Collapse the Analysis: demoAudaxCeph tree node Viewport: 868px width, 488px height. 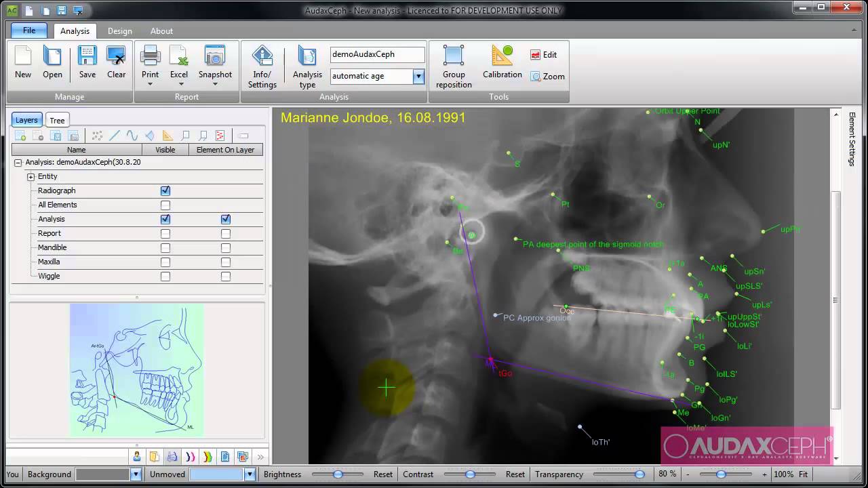tap(18, 163)
